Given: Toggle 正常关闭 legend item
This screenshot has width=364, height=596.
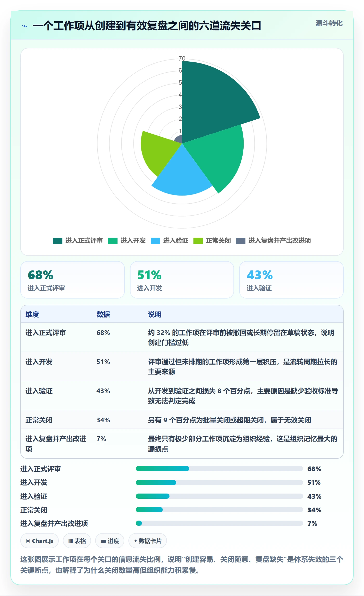Looking at the screenshot, I should point(212,241).
